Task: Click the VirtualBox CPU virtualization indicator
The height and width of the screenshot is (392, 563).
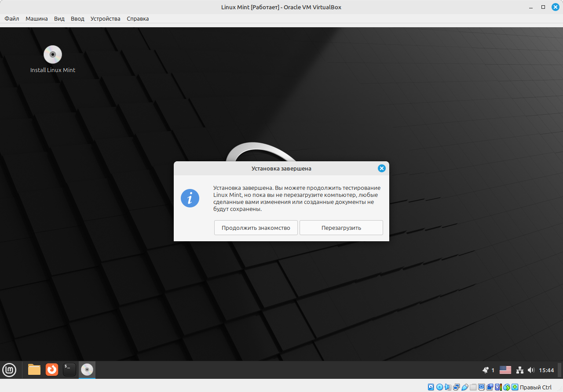Action: [498, 387]
